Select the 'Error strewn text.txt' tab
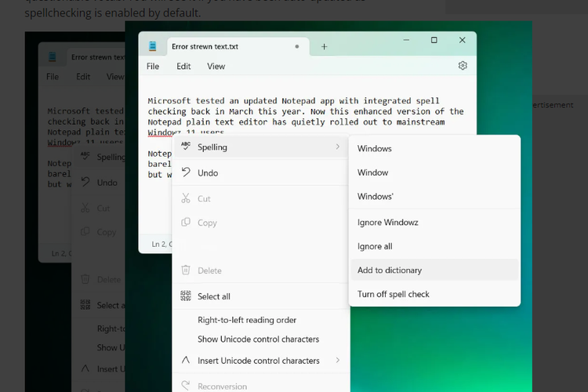588x392 pixels. pos(205,46)
